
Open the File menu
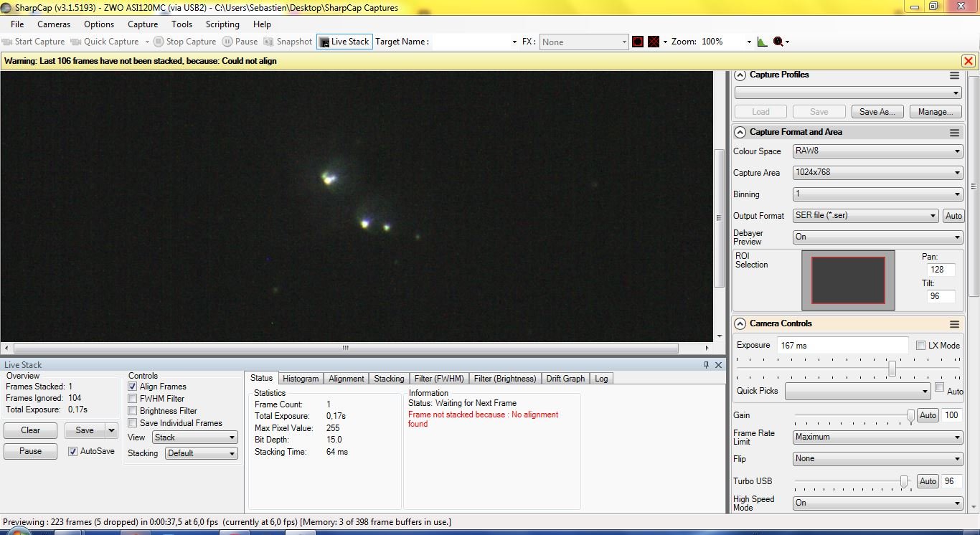[17, 24]
